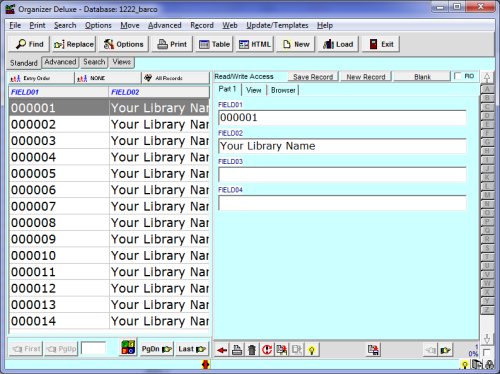Screen dimensions: 500x374
Task: Click the save record disk icon
Action: pyautogui.click(x=373, y=350)
